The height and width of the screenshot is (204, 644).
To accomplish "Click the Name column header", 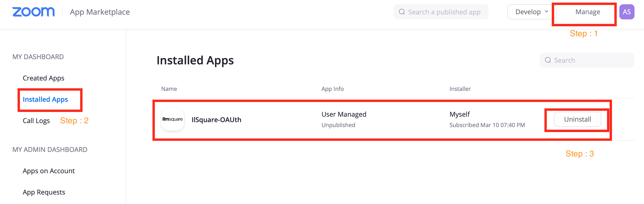I will click(169, 89).
